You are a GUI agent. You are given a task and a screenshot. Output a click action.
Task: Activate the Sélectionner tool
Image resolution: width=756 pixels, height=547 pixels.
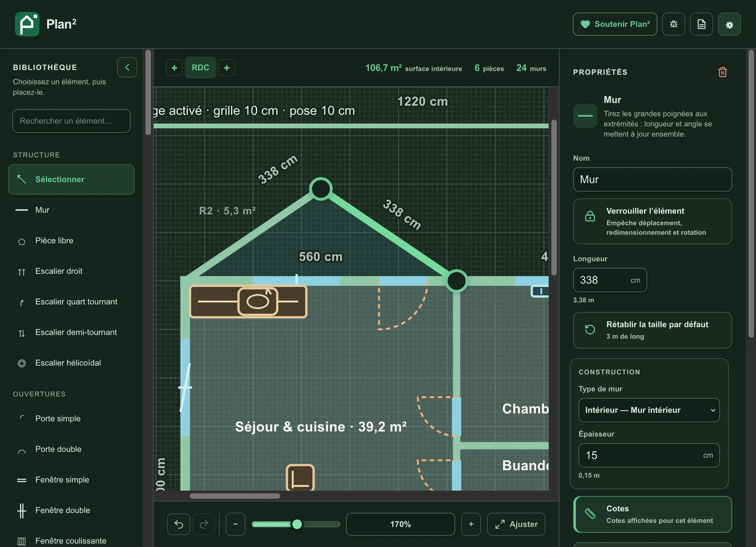coord(71,179)
